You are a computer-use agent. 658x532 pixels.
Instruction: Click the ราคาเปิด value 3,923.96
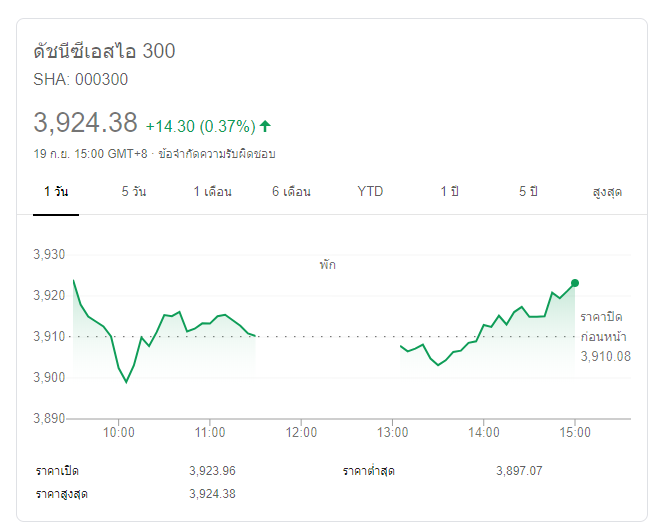coord(213,471)
